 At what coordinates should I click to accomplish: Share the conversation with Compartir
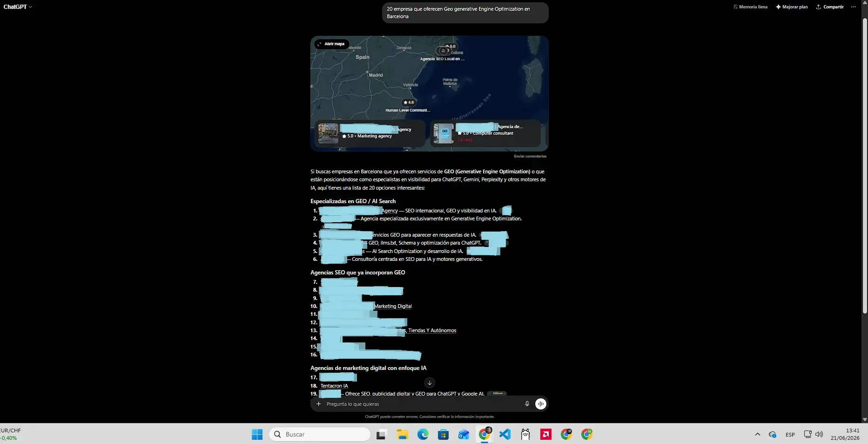(x=830, y=7)
